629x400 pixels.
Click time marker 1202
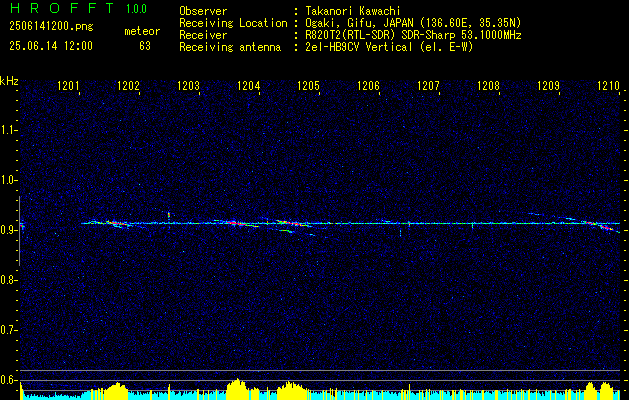click(x=128, y=85)
